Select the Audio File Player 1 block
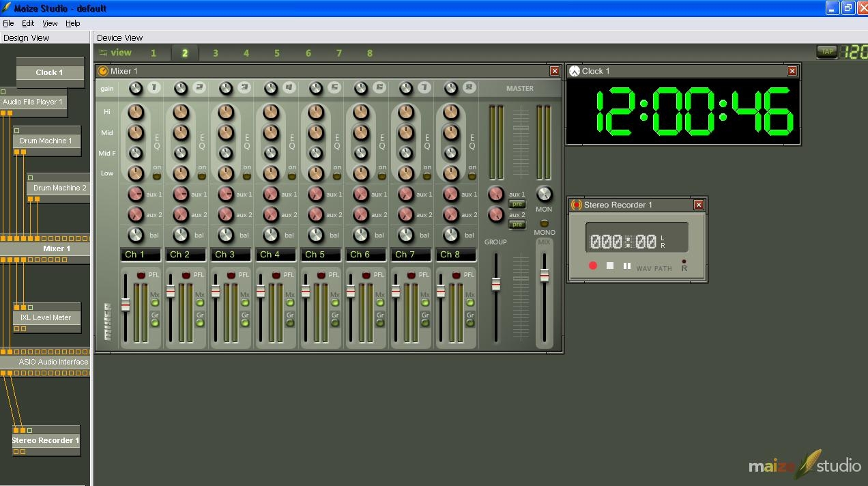 (33, 102)
